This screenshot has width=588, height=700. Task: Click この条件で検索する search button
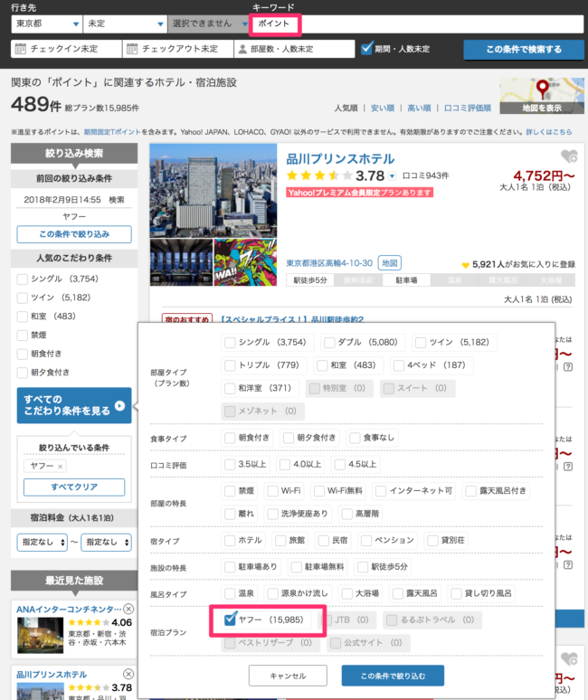[524, 50]
